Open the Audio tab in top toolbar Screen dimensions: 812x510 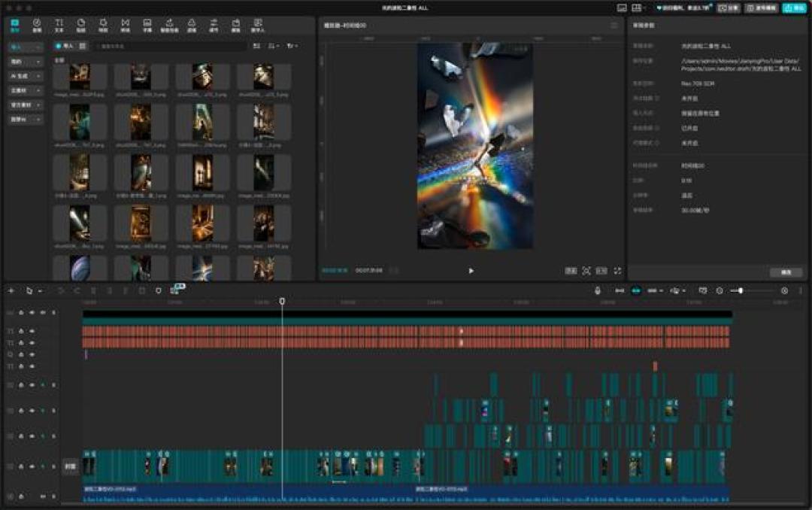37,26
